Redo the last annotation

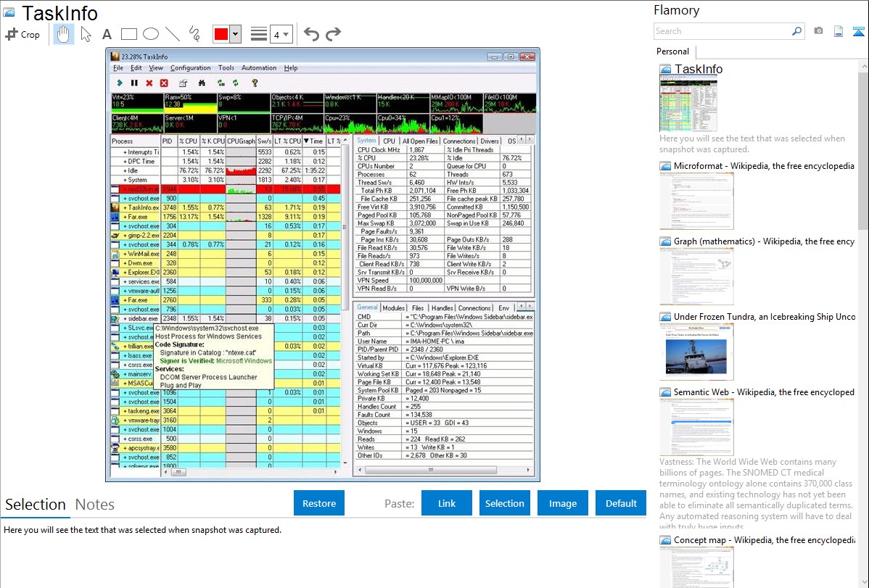click(x=333, y=34)
